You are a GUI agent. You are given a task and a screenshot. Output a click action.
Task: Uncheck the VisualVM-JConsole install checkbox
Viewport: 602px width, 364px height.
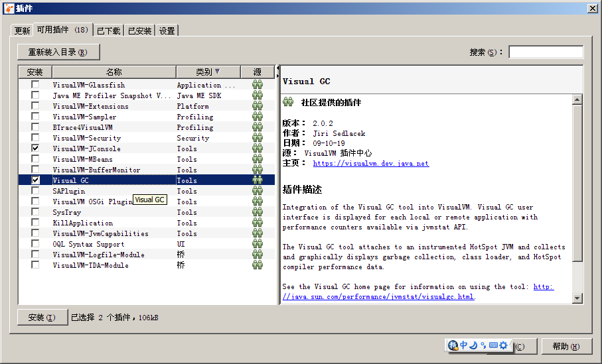pos(35,148)
